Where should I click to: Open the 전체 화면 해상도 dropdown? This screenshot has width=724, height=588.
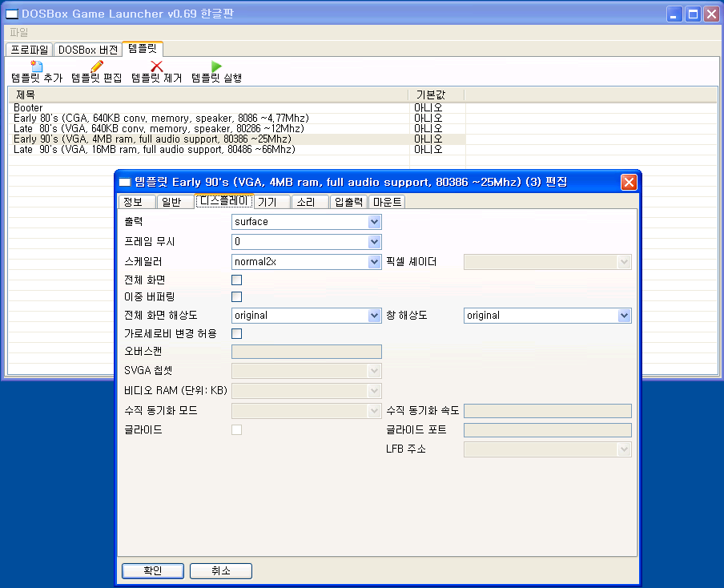pyautogui.click(x=375, y=316)
